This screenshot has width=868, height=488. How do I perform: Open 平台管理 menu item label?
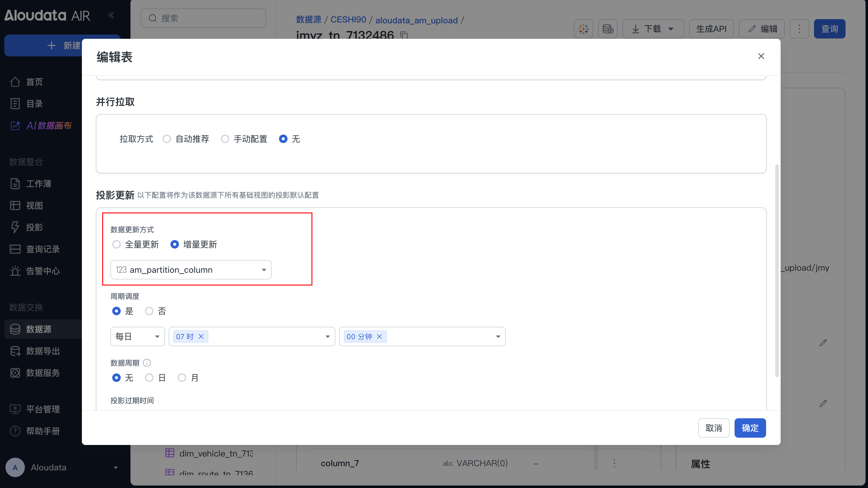tap(43, 409)
